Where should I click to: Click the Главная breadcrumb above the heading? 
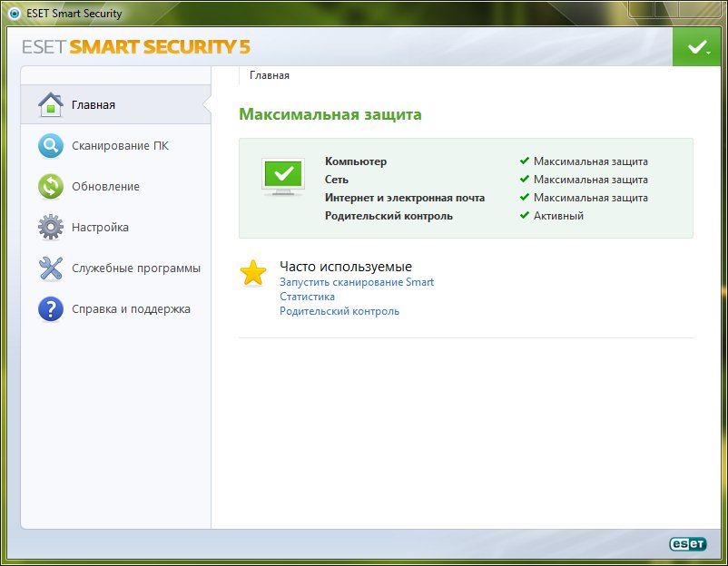coord(270,75)
